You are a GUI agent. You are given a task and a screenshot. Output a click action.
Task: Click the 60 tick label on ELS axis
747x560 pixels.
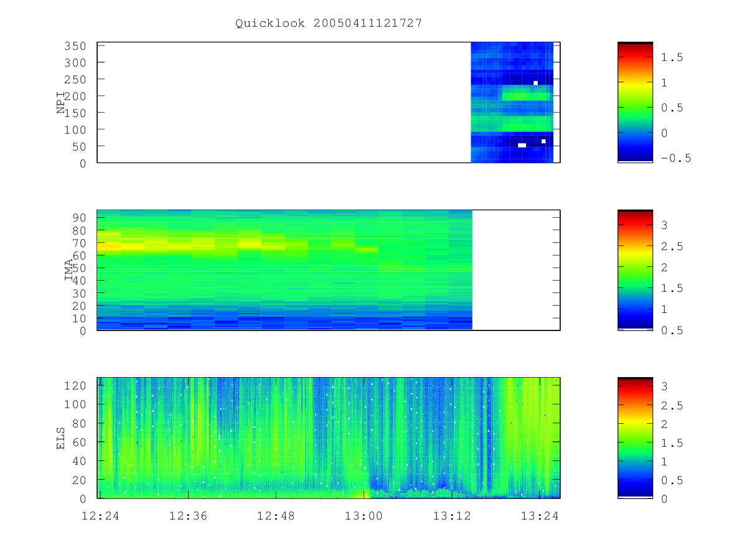coord(79,442)
